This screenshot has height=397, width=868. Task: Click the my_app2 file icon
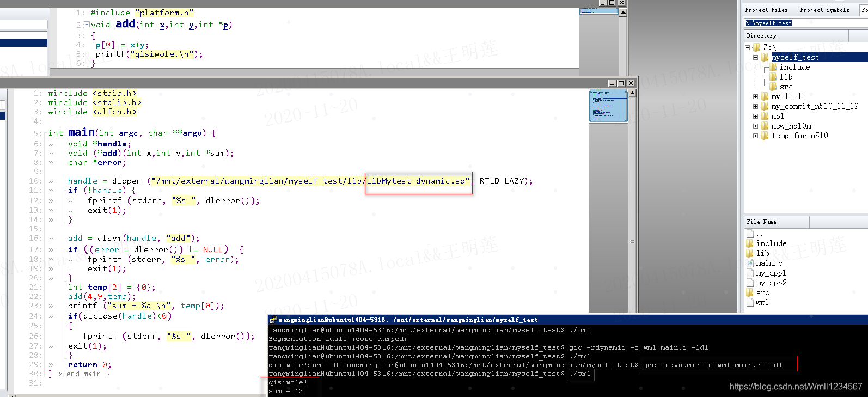(x=750, y=283)
